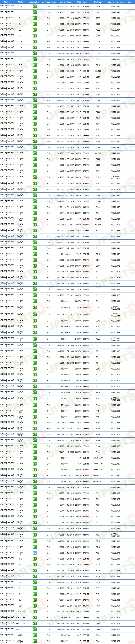Click engine code M 272.964 in CLS row

click(115, 53)
